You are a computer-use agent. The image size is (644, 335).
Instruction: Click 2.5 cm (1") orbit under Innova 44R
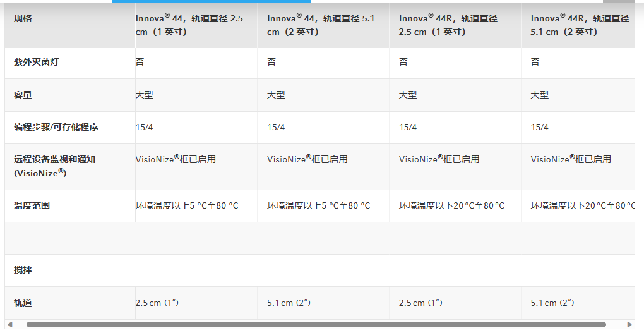(x=420, y=303)
